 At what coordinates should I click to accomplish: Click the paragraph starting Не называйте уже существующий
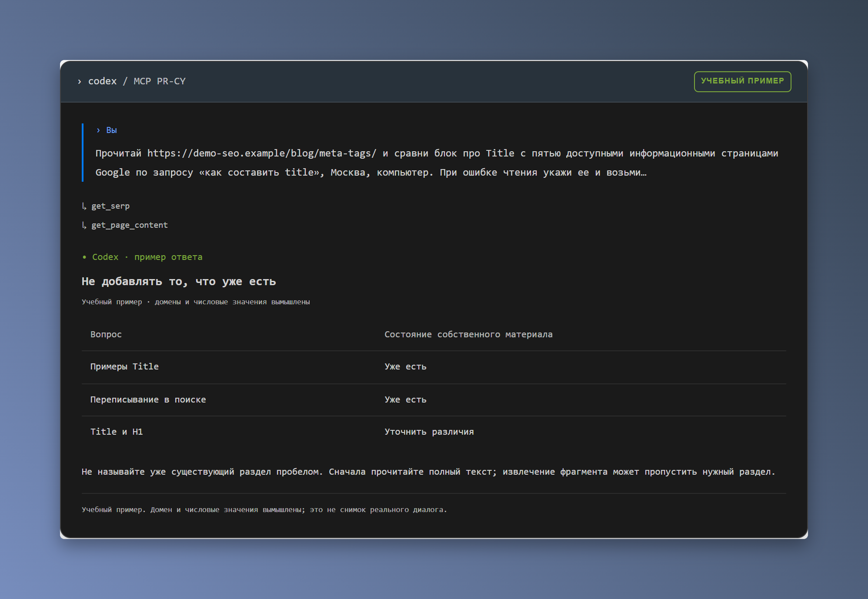(428, 472)
